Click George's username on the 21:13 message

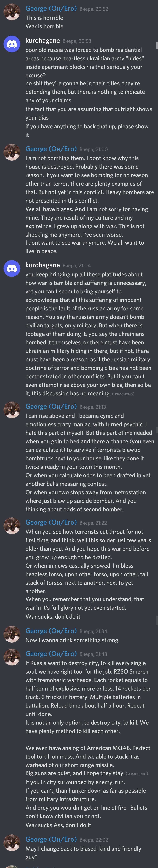click(x=51, y=406)
